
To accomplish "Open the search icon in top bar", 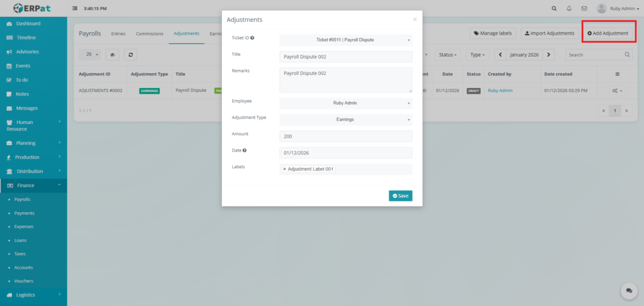I will (x=553, y=9).
